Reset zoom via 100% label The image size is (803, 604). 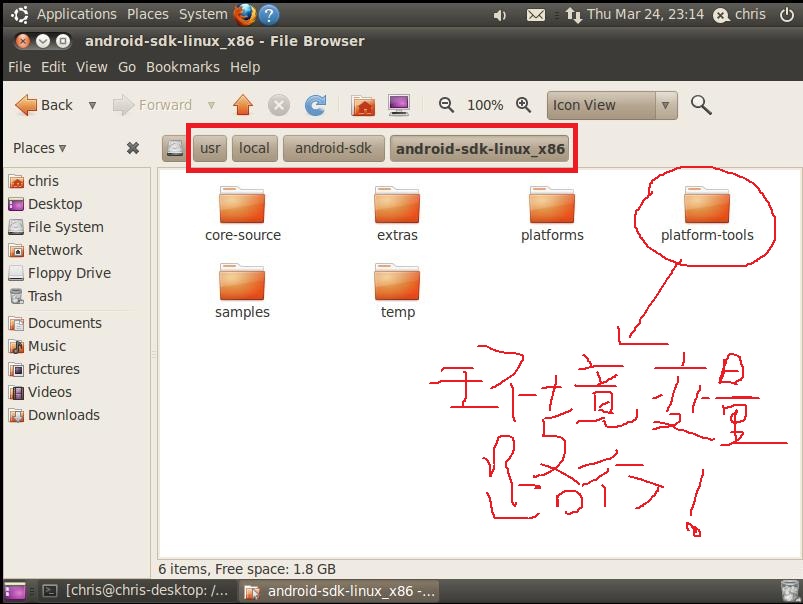point(485,106)
